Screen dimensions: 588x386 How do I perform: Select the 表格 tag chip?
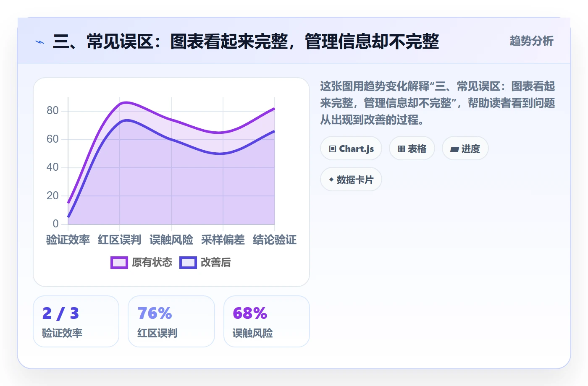point(412,149)
